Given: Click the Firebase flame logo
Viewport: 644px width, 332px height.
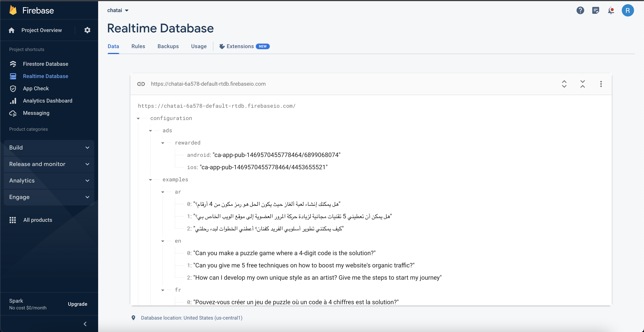Looking at the screenshot, I should tap(13, 10).
